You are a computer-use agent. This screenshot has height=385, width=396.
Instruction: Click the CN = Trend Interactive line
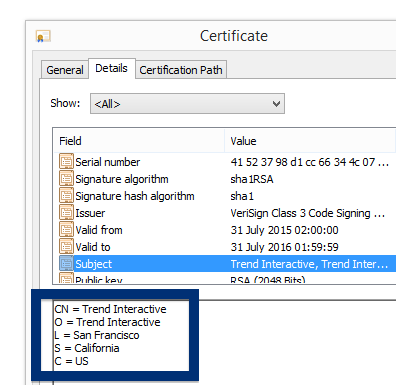(110, 309)
